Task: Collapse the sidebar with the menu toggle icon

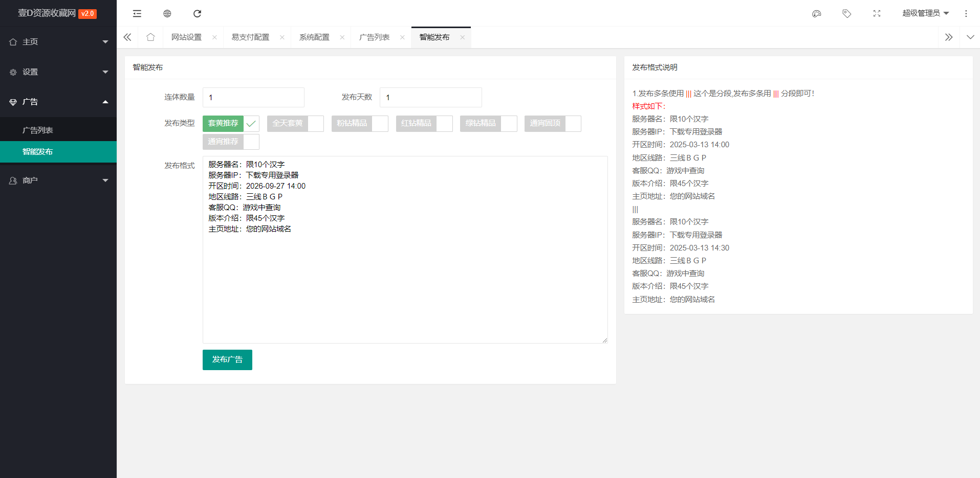Action: click(137, 13)
